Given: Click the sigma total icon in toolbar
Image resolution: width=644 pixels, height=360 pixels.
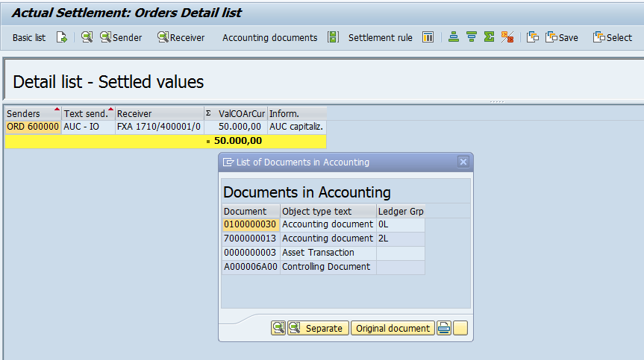Looking at the screenshot, I should pyautogui.click(x=490, y=37).
